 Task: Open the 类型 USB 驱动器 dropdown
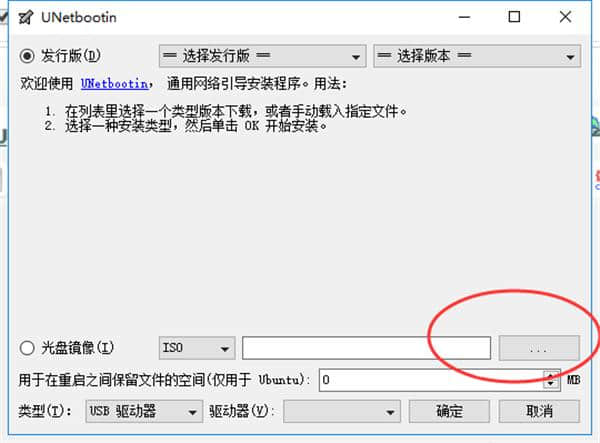coord(144,412)
